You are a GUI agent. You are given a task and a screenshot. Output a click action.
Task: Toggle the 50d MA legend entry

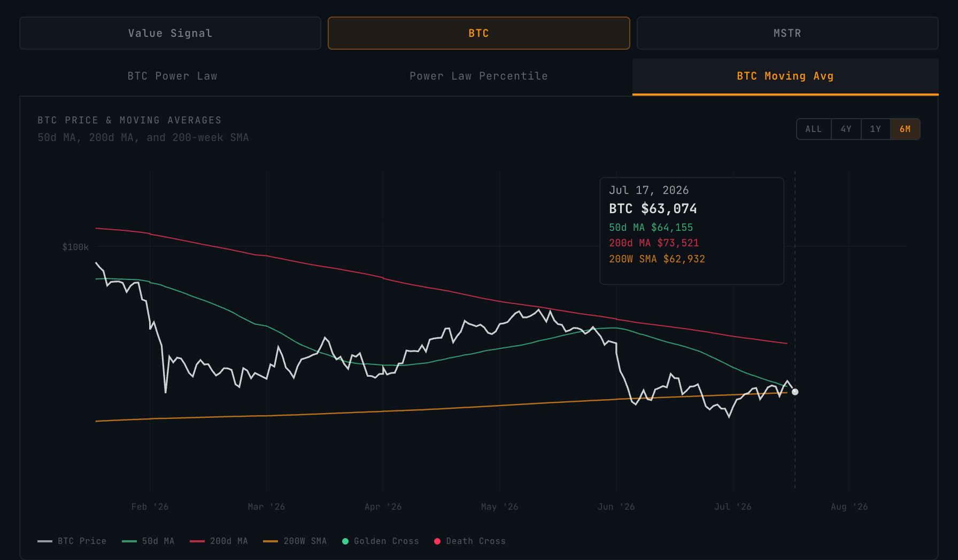click(148, 541)
